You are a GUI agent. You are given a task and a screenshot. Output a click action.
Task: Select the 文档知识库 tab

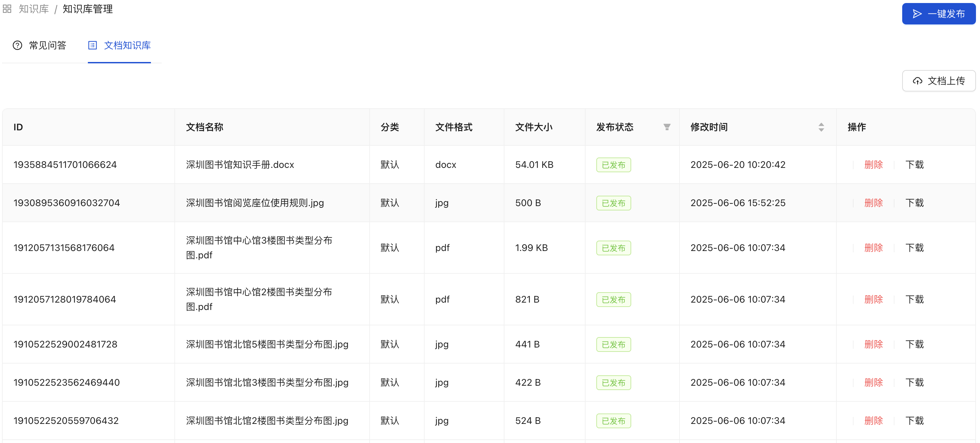(127, 45)
